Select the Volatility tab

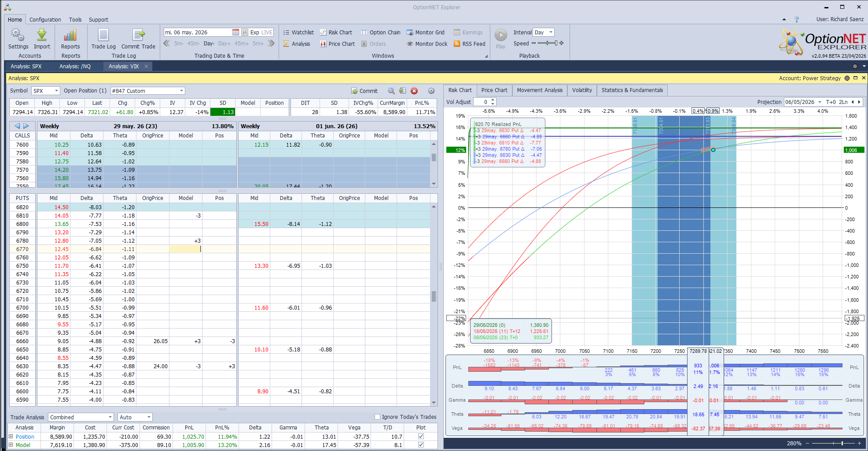click(582, 90)
